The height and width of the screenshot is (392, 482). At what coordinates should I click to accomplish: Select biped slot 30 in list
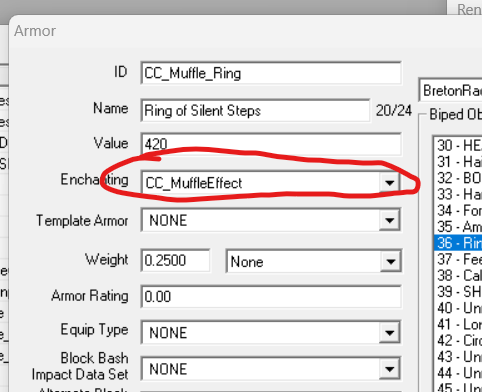click(458, 145)
